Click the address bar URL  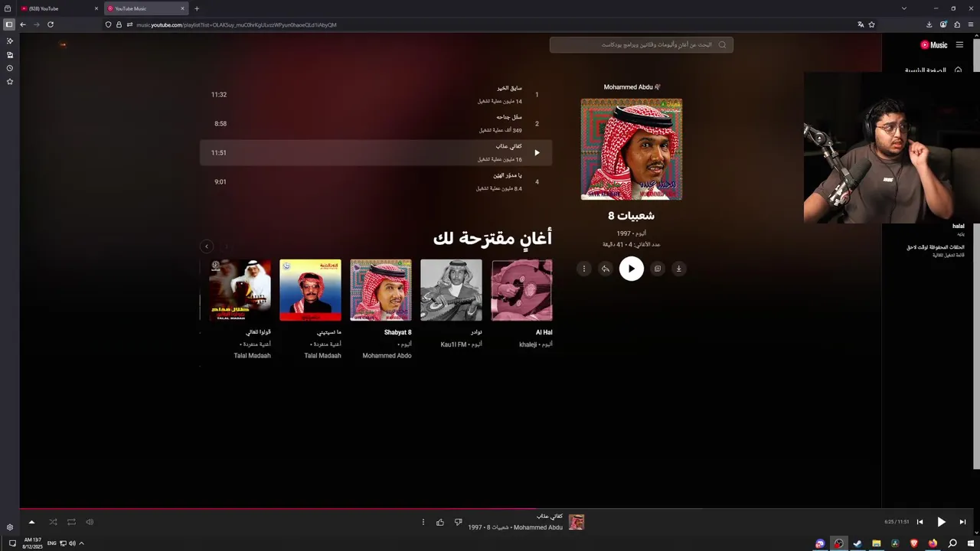[237, 25]
